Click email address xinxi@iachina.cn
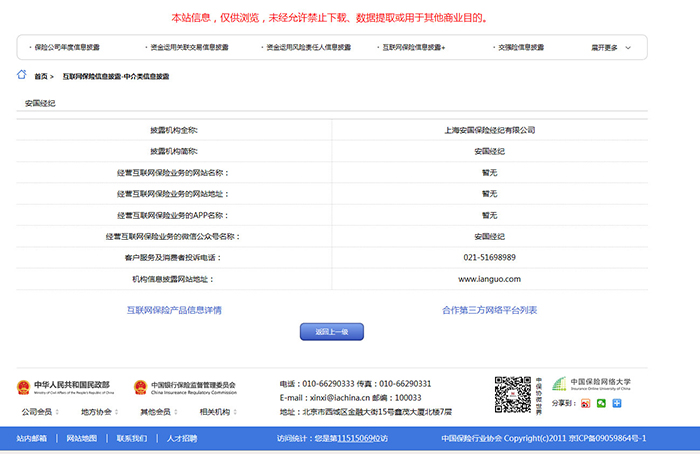The width and height of the screenshot is (700, 454). (x=340, y=398)
